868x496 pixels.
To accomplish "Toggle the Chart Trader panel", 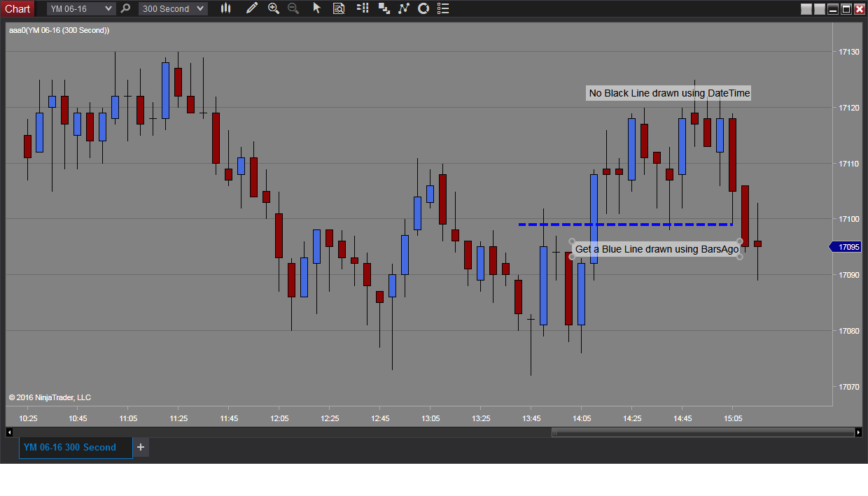I will (x=363, y=8).
